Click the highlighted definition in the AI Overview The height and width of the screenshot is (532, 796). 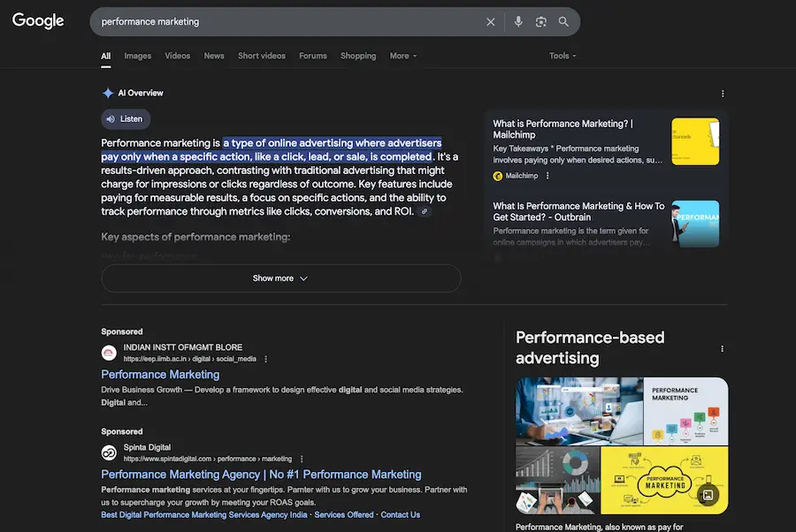272,149
